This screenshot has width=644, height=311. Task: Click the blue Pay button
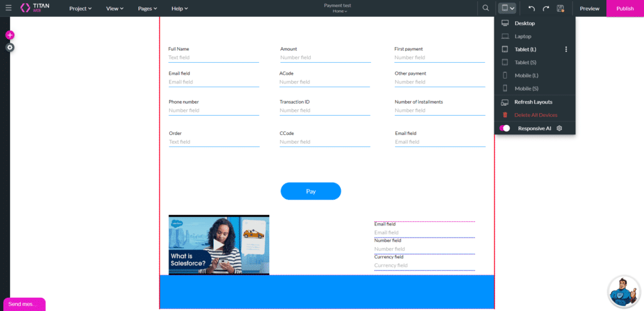click(311, 191)
